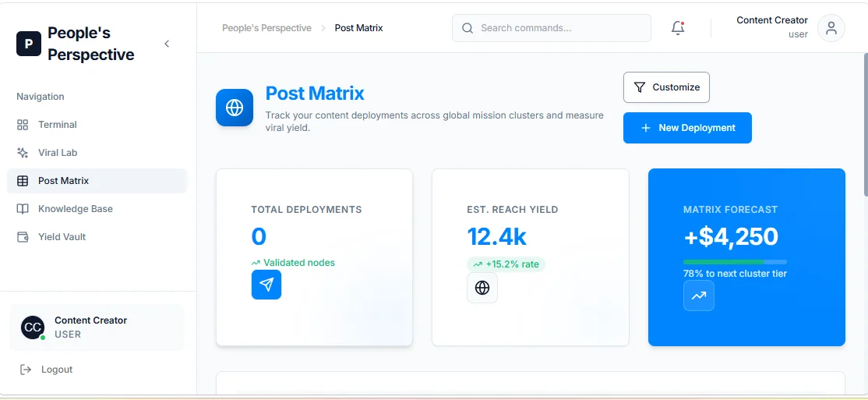This screenshot has height=400, width=868.
Task: Click Content Creator name in the top bar
Action: (771, 20)
